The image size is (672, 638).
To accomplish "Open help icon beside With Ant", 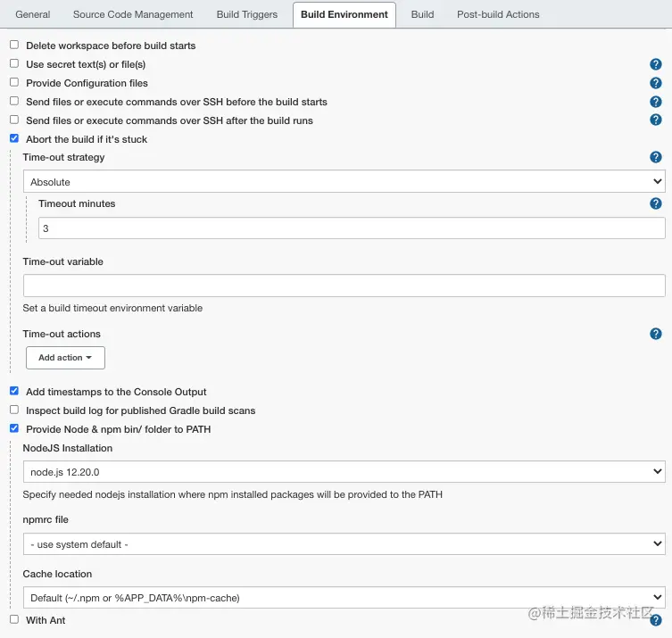I will pos(655,620).
